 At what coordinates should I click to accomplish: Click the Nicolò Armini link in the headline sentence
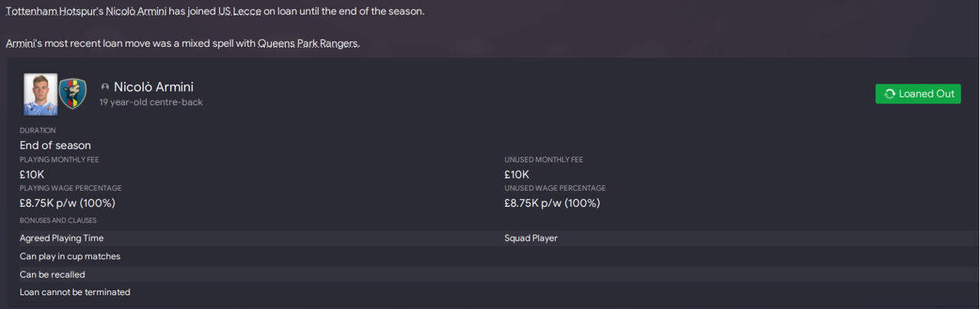pos(136,12)
